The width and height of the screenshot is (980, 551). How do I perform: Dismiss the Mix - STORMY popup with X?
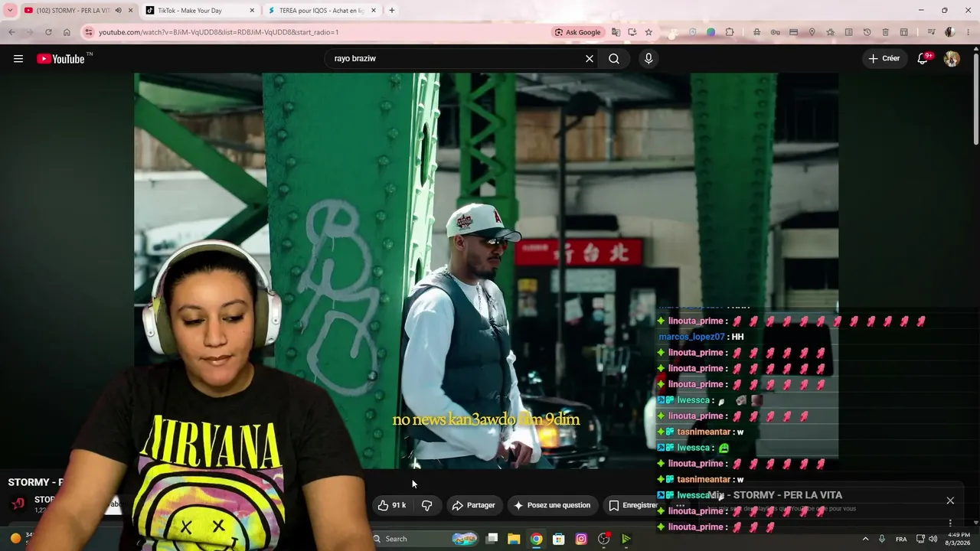pos(950,500)
